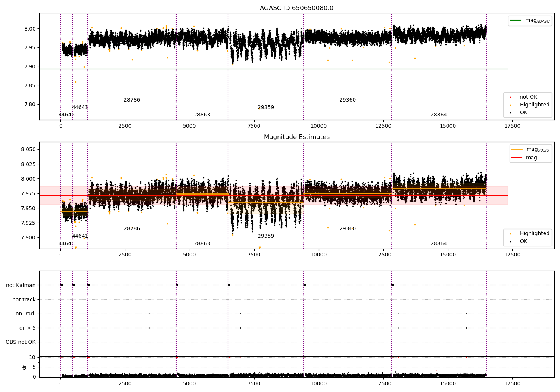Click obsid label 29360 in Magnitude Estimates plot

(x=348, y=229)
